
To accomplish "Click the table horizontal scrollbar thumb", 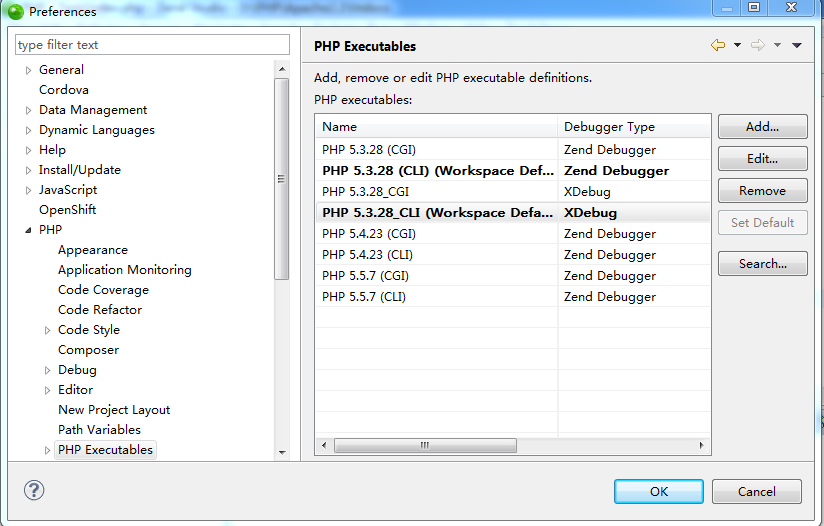I will coord(425,445).
